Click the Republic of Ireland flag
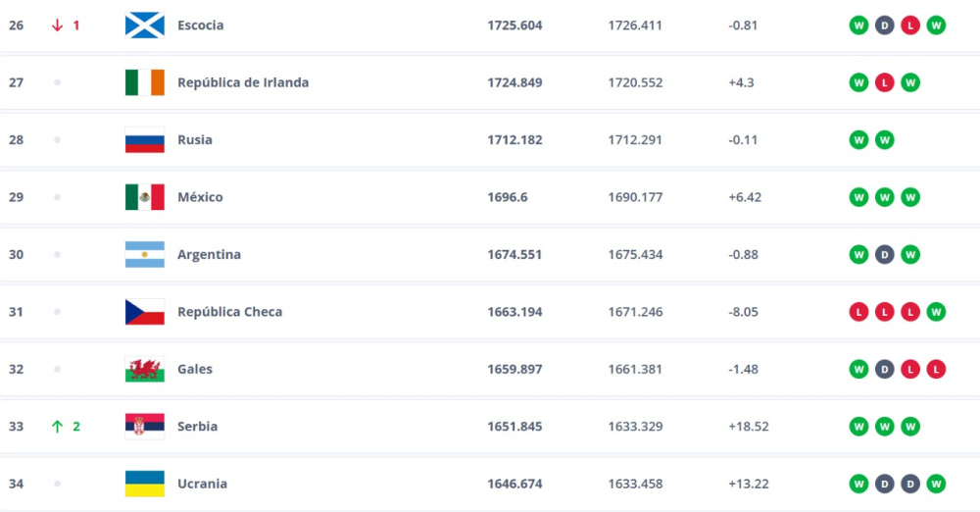The width and height of the screenshot is (980, 512). [x=144, y=82]
